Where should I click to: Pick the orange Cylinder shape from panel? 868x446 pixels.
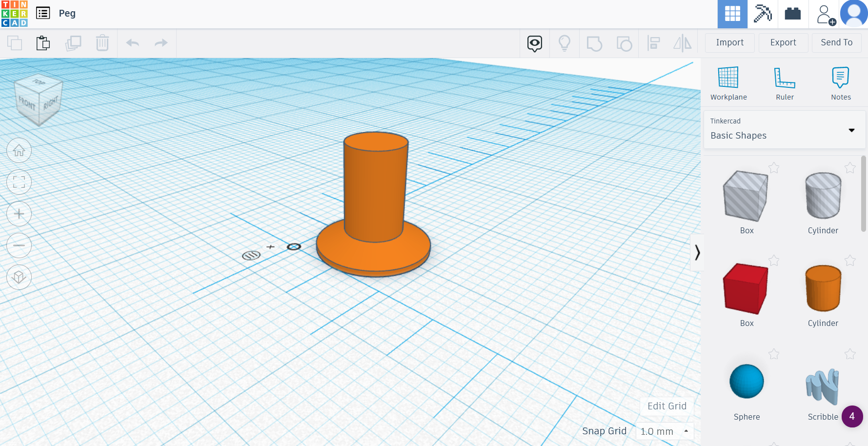[823, 288]
